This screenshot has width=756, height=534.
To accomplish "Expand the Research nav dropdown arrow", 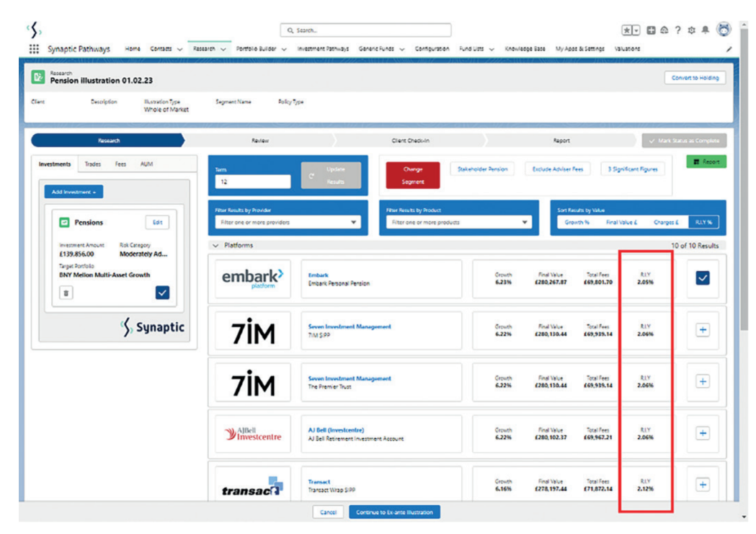I will click(223, 49).
